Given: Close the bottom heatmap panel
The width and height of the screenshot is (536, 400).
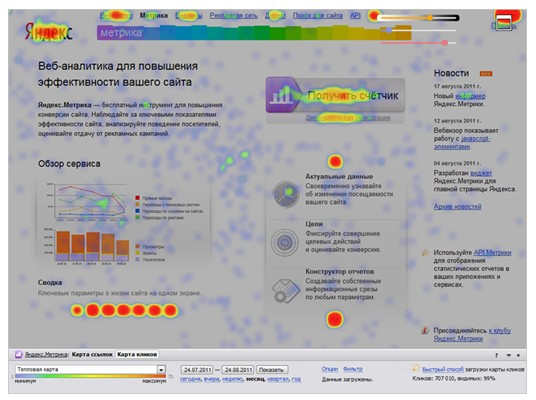Looking at the screenshot, I should pos(518,355).
